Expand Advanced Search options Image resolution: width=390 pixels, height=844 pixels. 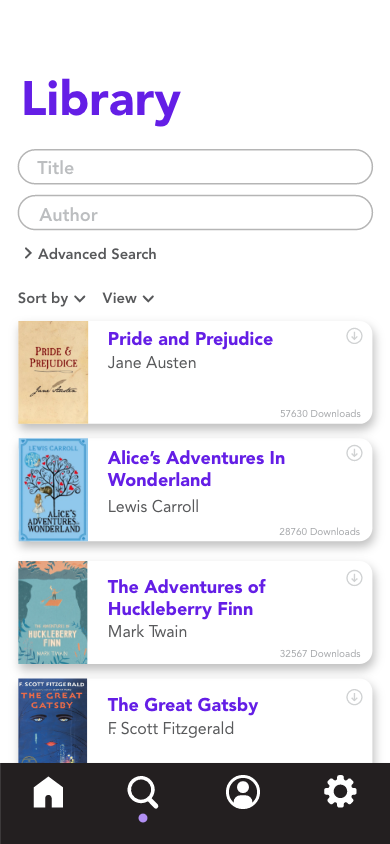tap(90, 254)
